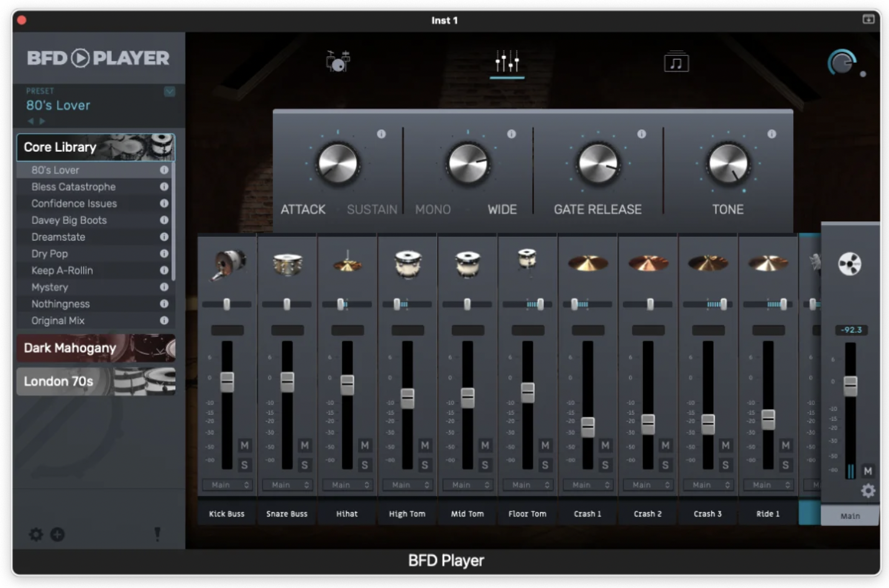This screenshot has width=889, height=588.
Task: Open the grooves browser icon
Action: pyautogui.click(x=676, y=62)
